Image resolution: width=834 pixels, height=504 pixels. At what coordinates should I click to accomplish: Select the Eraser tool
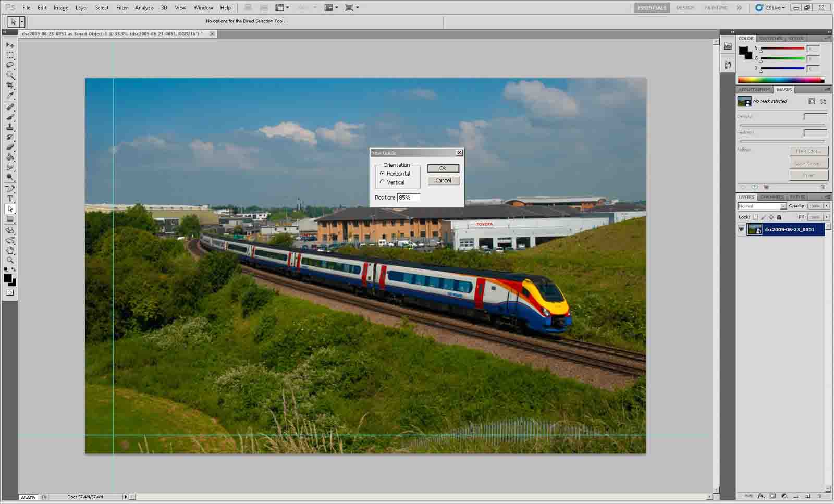pyautogui.click(x=10, y=147)
